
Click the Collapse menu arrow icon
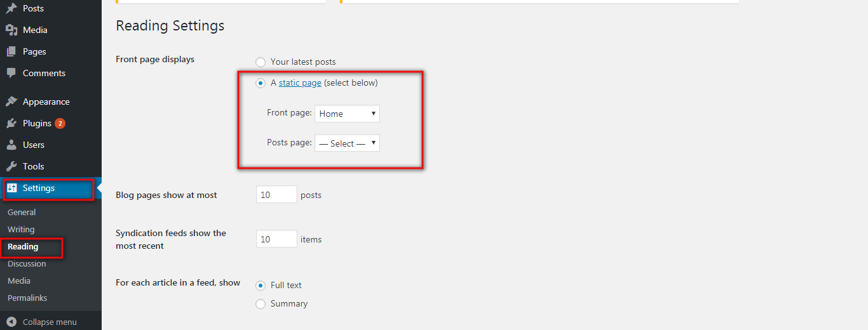pyautogui.click(x=11, y=322)
